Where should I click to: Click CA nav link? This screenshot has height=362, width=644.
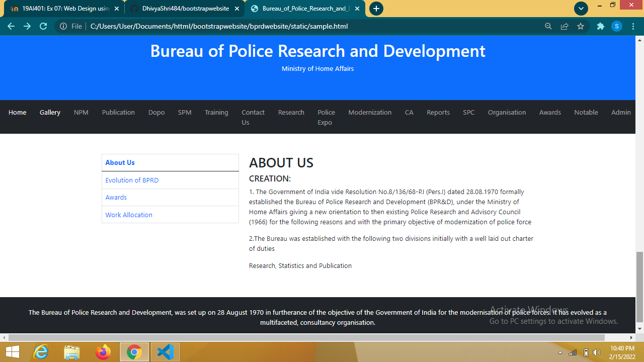(409, 112)
